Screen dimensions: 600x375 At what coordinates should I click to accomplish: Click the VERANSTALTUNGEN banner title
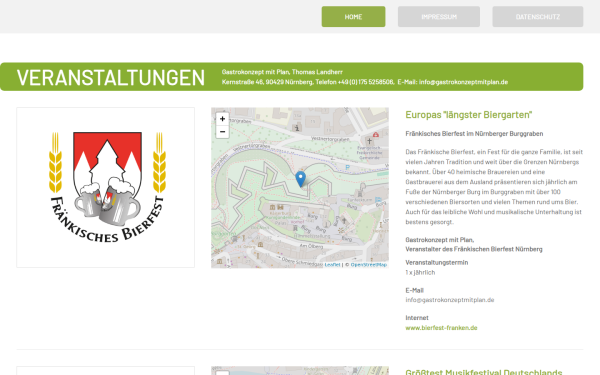[x=111, y=78]
